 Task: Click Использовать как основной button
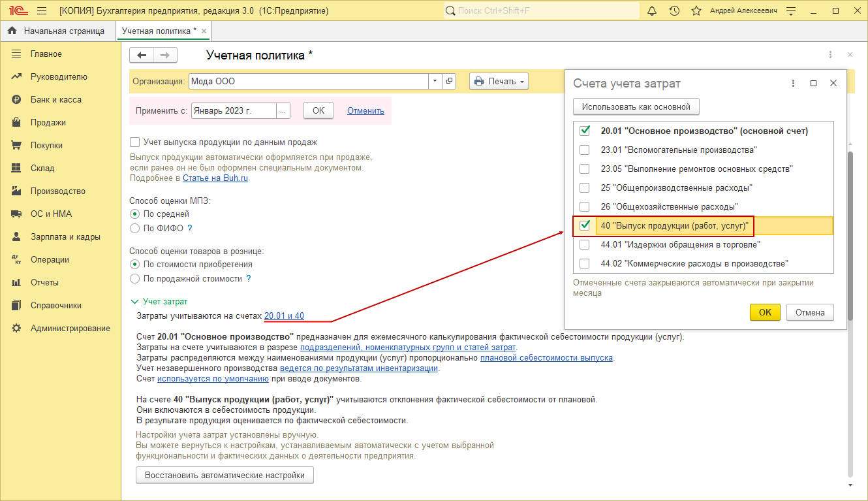click(636, 106)
